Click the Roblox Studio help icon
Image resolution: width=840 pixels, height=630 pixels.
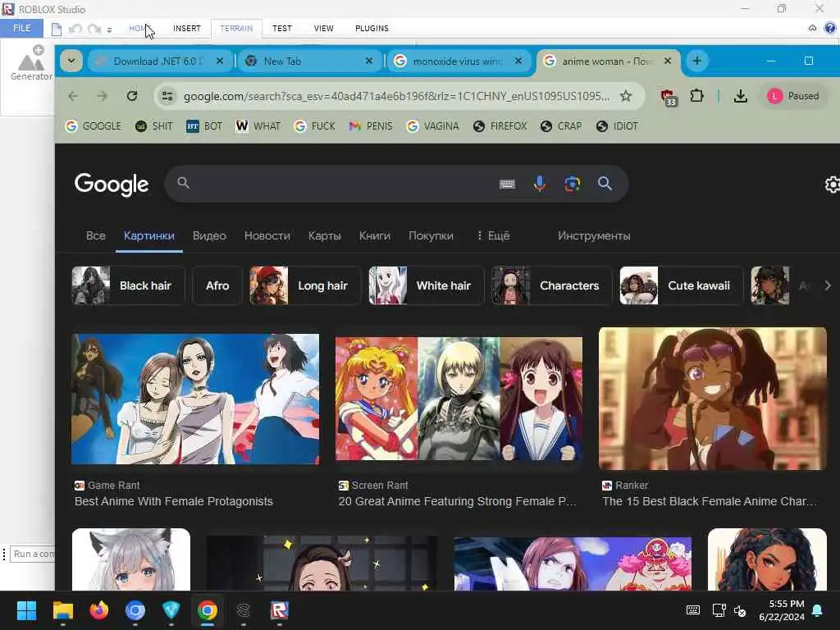830,28
